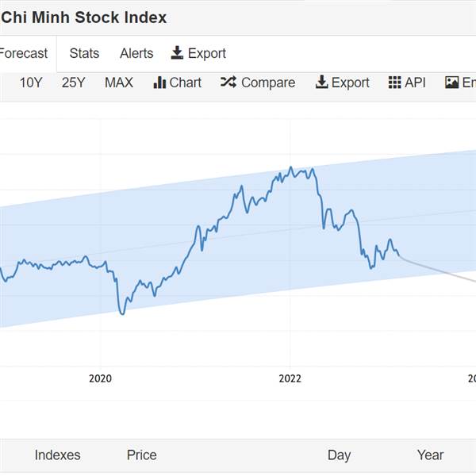
Task: Open the Alerts tab
Action: coord(136,53)
